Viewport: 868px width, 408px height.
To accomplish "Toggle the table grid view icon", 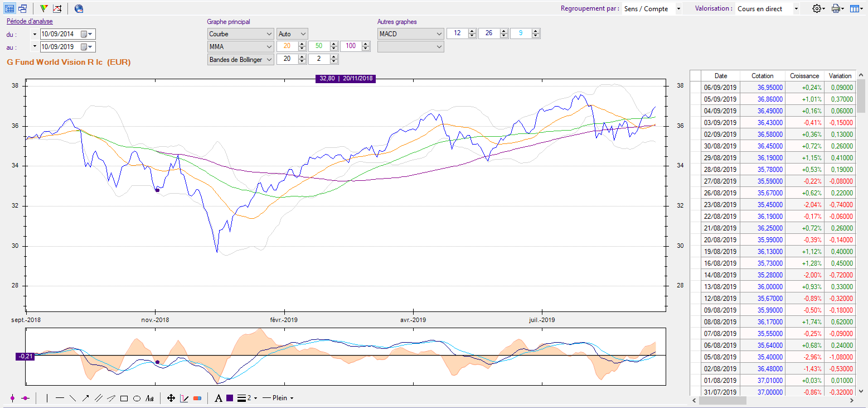I will click(x=9, y=8).
